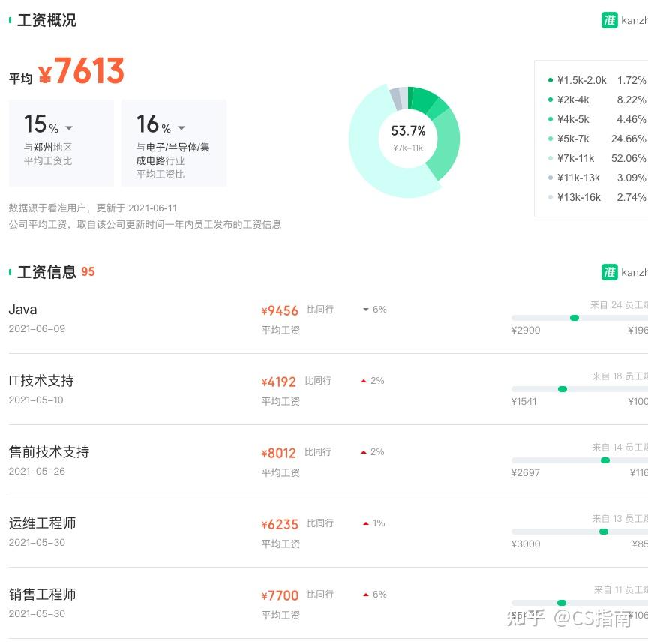This screenshot has height=644, width=648.
Task: Click the ¥5k-7k legend dot
Action: coord(550,139)
